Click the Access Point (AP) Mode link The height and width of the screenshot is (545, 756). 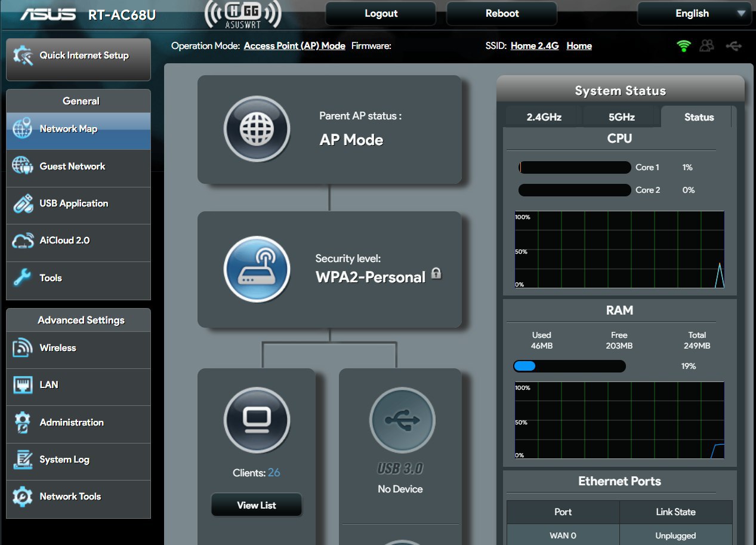[294, 46]
